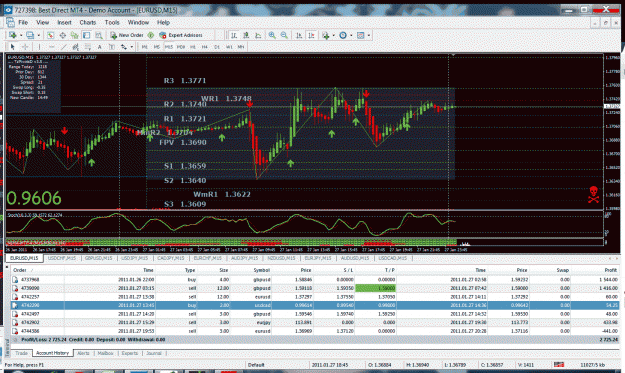Toggle chart Auto Scroll
Image resolution: width=625 pixels, height=373 pixels.
299,35
